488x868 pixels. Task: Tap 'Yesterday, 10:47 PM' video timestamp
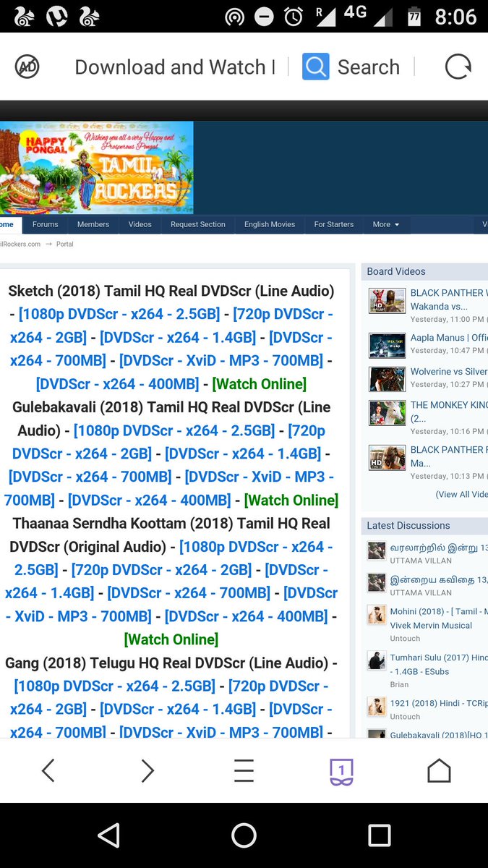pyautogui.click(x=449, y=351)
